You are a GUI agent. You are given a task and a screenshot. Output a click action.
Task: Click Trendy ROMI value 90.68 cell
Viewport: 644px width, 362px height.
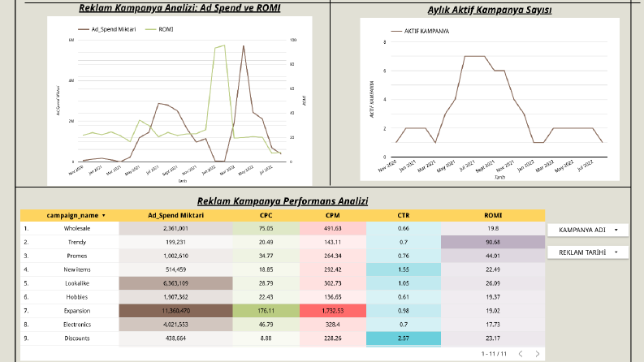493,242
